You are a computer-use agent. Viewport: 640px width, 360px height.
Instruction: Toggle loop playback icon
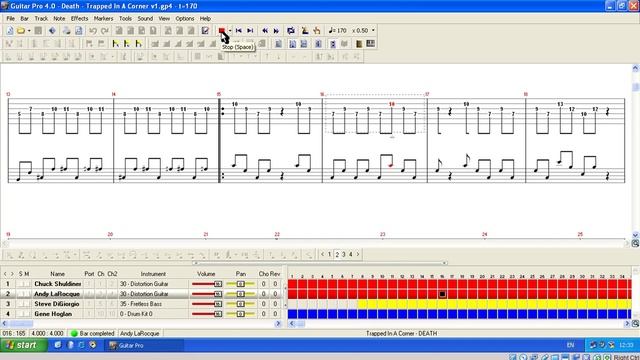(x=291, y=31)
